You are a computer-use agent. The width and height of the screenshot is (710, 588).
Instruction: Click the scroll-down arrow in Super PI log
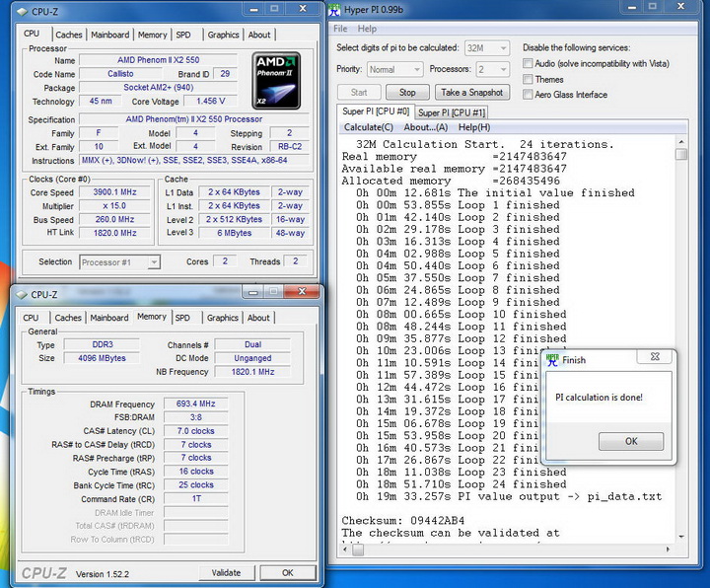pyautogui.click(x=681, y=537)
